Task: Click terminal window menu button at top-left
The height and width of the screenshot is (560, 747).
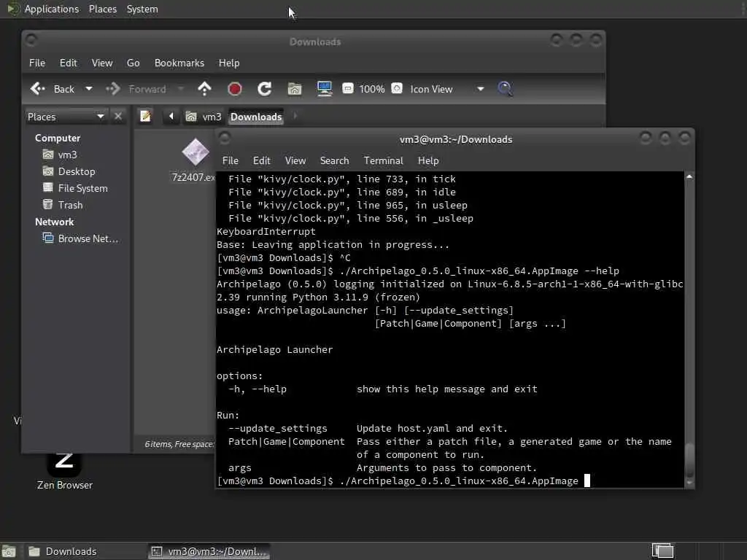Action: 225,138
